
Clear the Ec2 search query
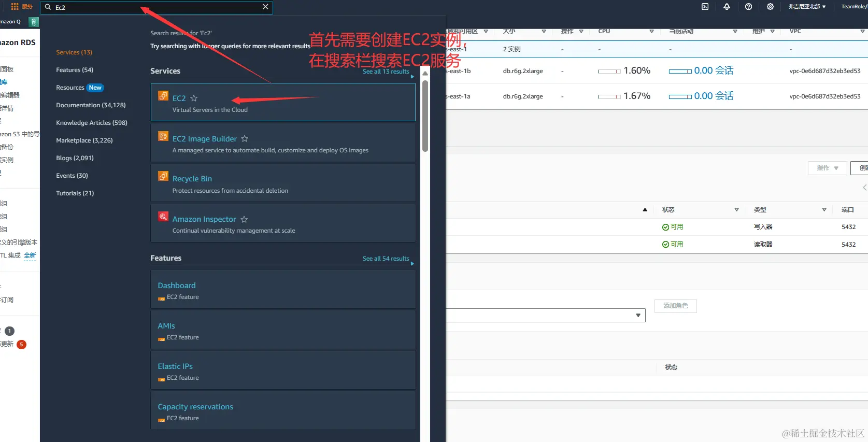(x=265, y=7)
